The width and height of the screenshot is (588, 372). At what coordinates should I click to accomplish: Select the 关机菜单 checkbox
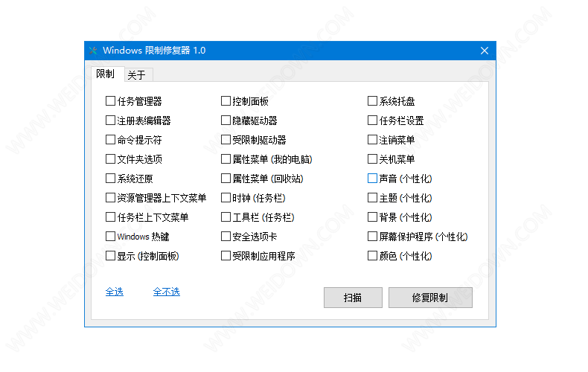tap(372, 159)
